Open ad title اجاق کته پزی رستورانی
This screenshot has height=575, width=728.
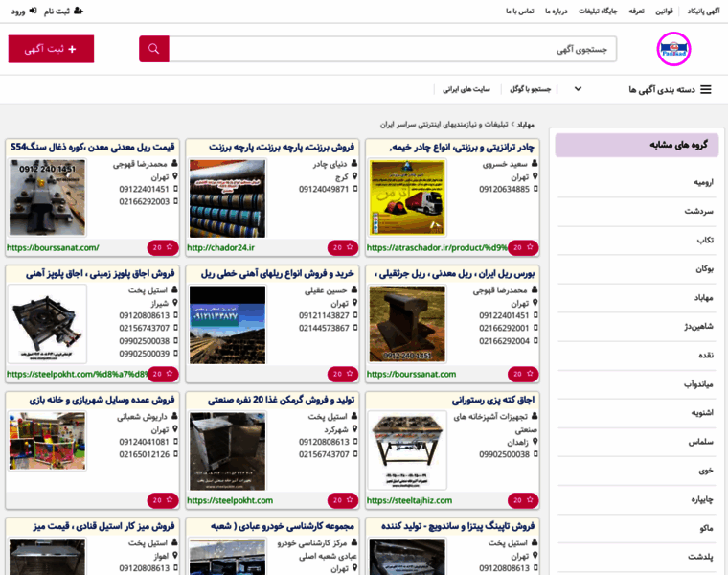(x=493, y=400)
